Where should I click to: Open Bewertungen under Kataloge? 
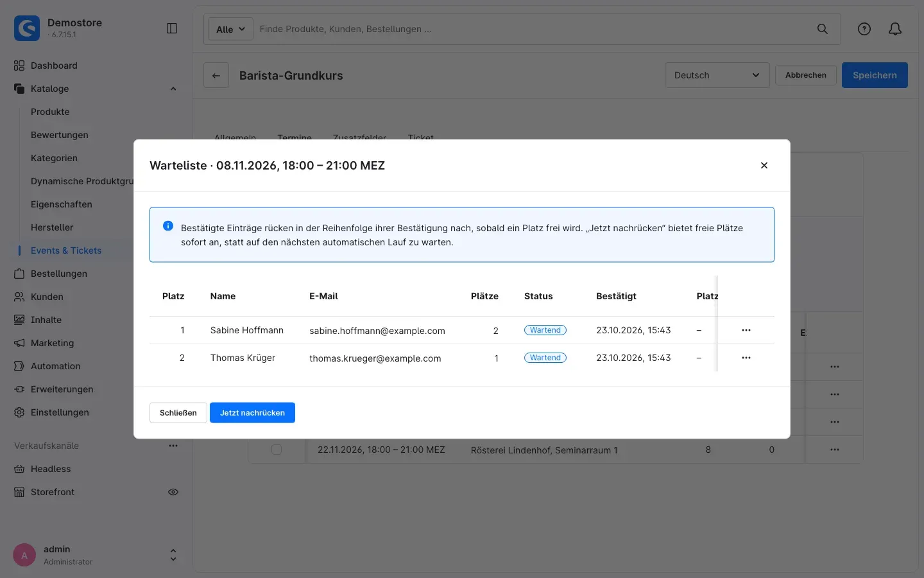point(60,135)
